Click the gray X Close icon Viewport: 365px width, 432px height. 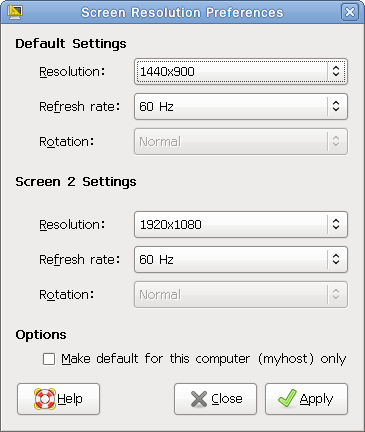click(x=199, y=399)
